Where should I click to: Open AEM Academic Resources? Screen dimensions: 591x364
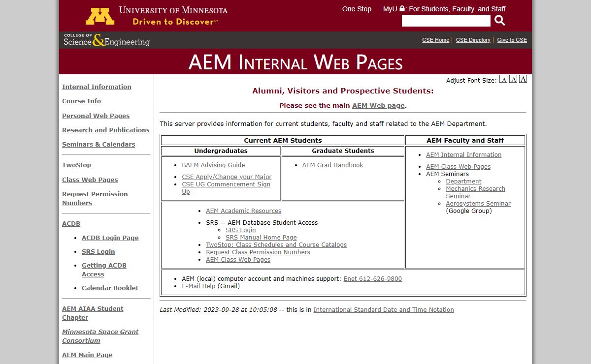[243, 211]
